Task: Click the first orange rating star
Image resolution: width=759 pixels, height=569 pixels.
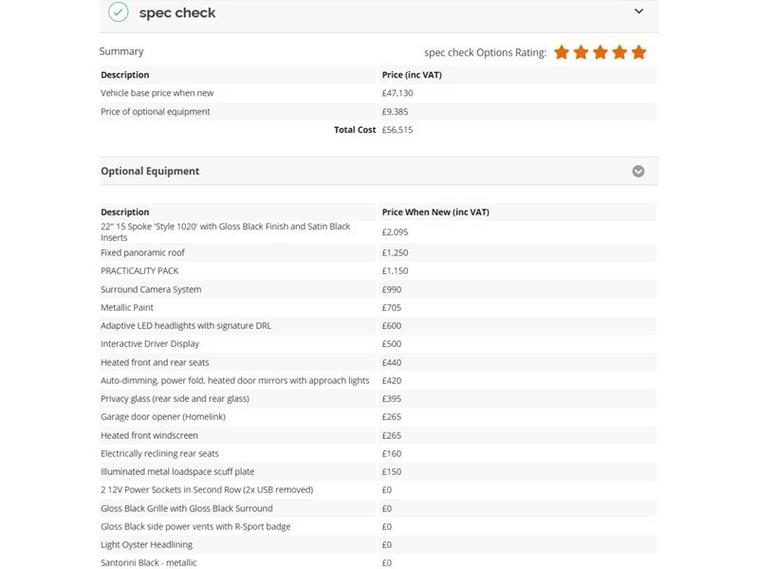Action: click(x=562, y=52)
